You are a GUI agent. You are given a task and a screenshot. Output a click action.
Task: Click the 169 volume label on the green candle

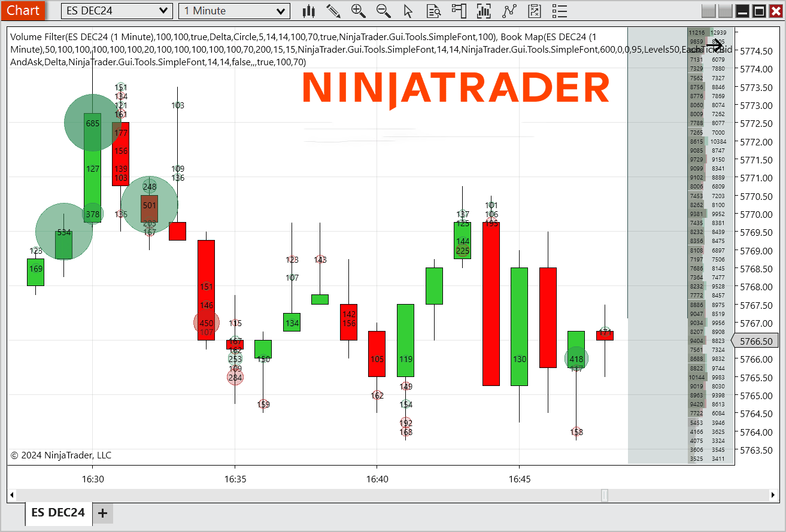click(36, 269)
